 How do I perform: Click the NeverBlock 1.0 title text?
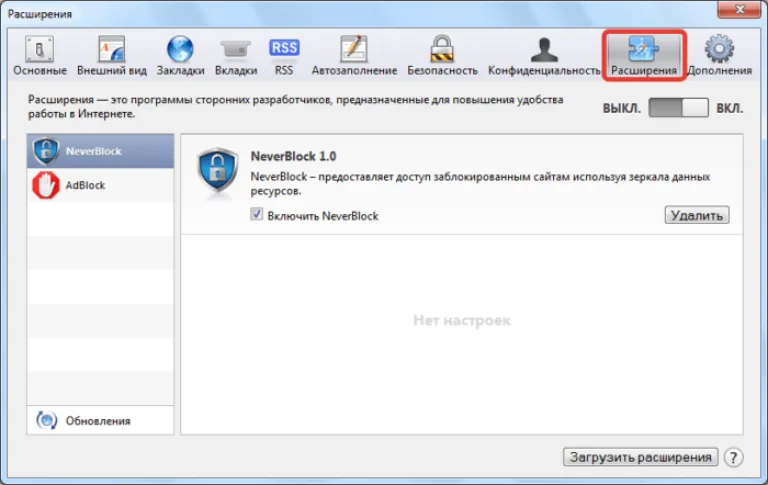[293, 156]
